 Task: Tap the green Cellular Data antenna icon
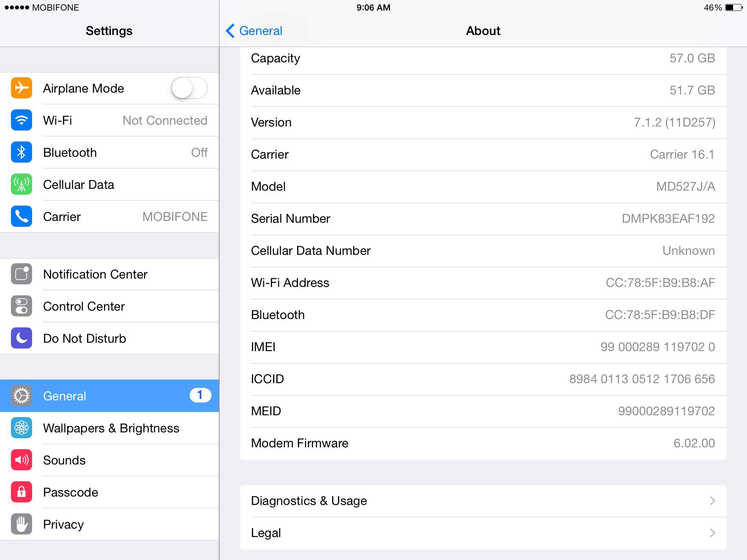pos(22,184)
